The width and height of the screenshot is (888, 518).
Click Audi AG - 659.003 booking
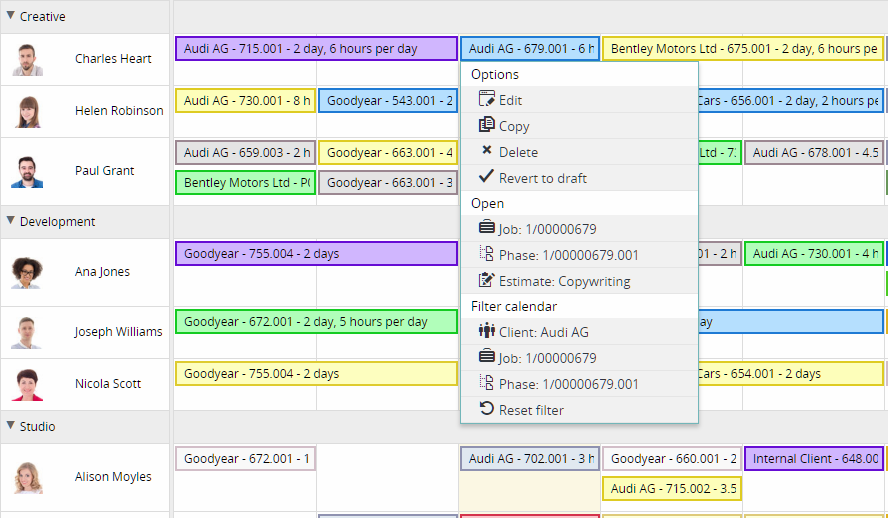click(x=245, y=153)
